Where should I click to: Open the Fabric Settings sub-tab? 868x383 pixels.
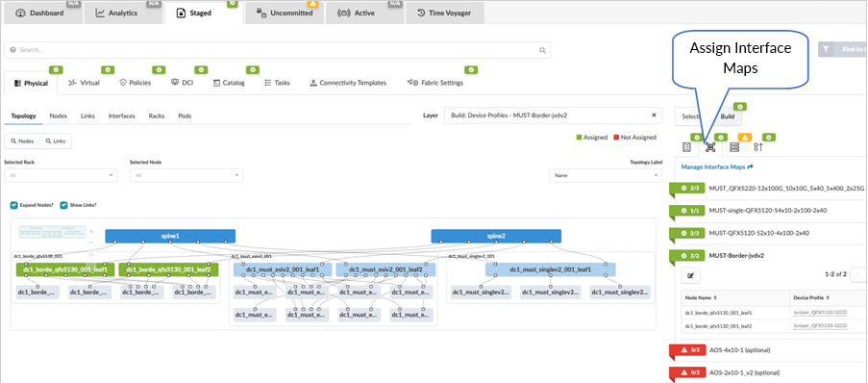(x=435, y=83)
